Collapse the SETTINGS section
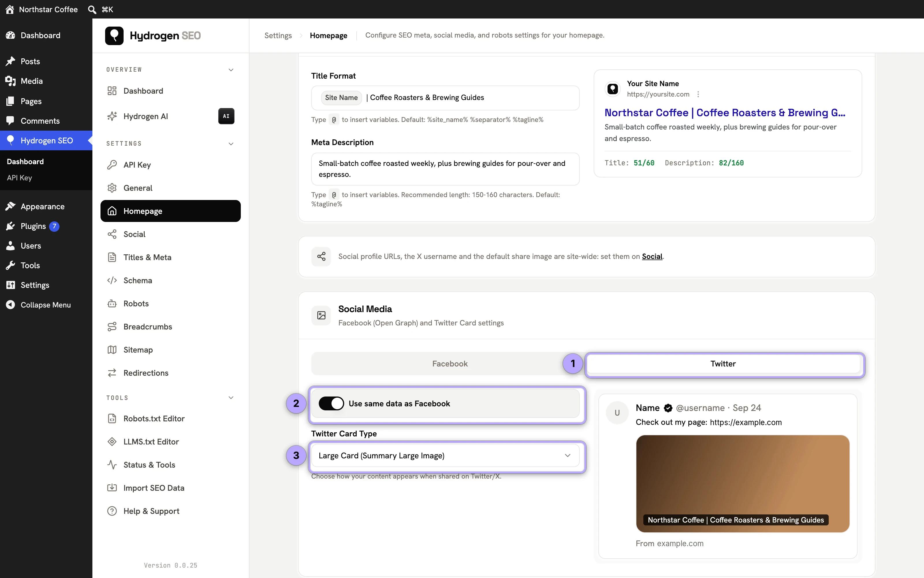 pos(231,144)
